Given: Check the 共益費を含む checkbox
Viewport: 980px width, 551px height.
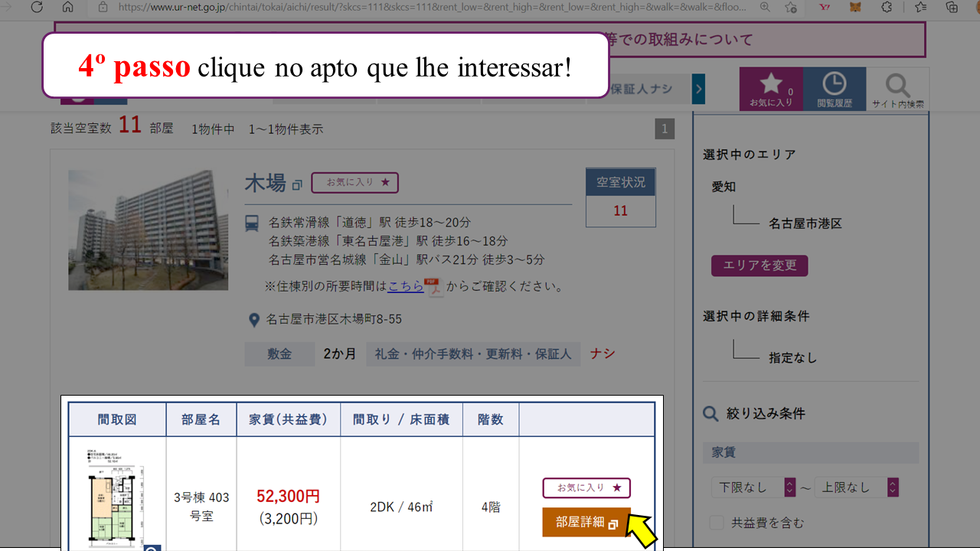Looking at the screenshot, I should (717, 523).
